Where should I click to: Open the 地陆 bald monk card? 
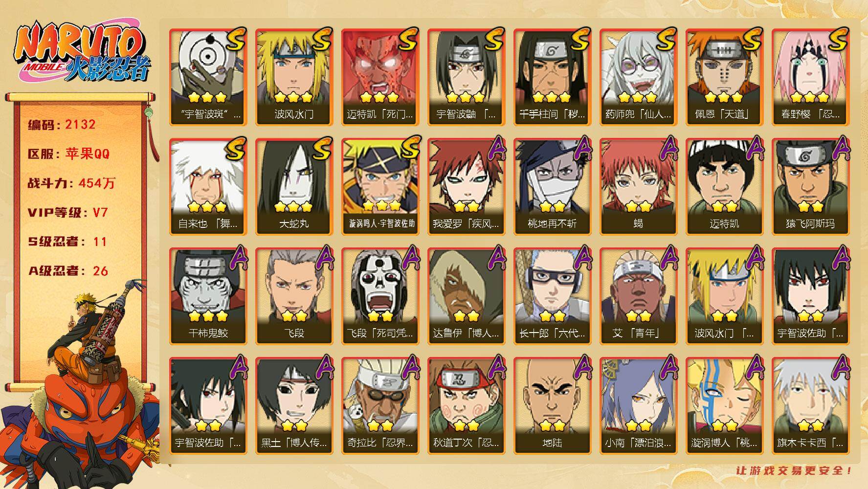click(x=552, y=406)
